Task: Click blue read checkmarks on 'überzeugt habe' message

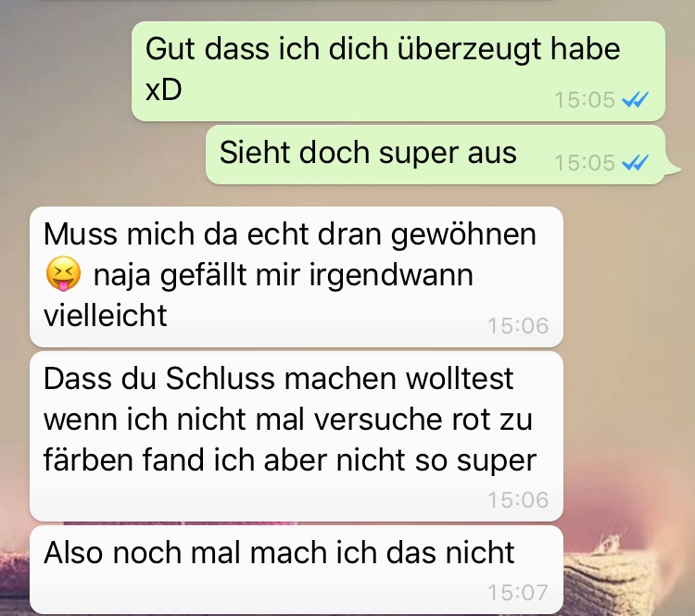Action: (x=635, y=100)
